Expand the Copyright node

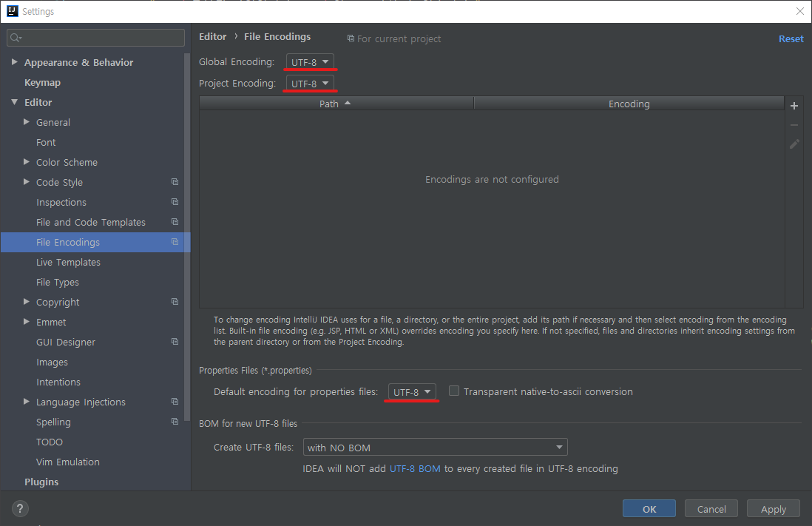point(27,302)
